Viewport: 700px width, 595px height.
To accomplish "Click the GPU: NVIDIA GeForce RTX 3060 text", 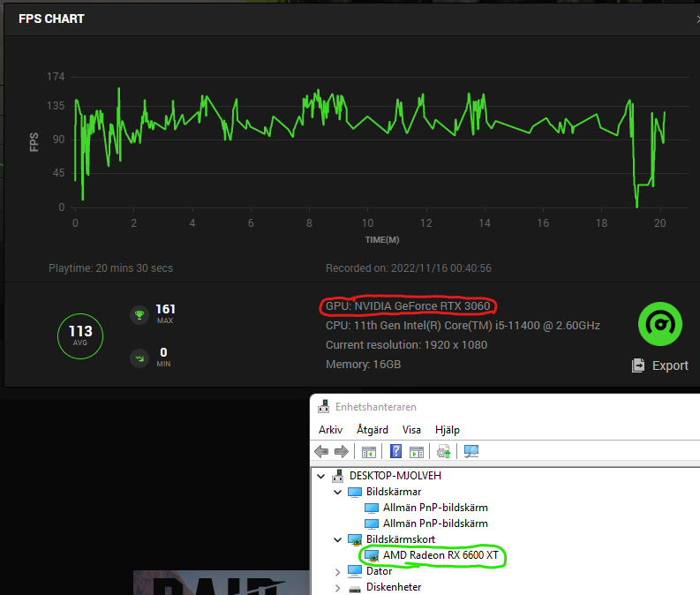I will pyautogui.click(x=408, y=306).
